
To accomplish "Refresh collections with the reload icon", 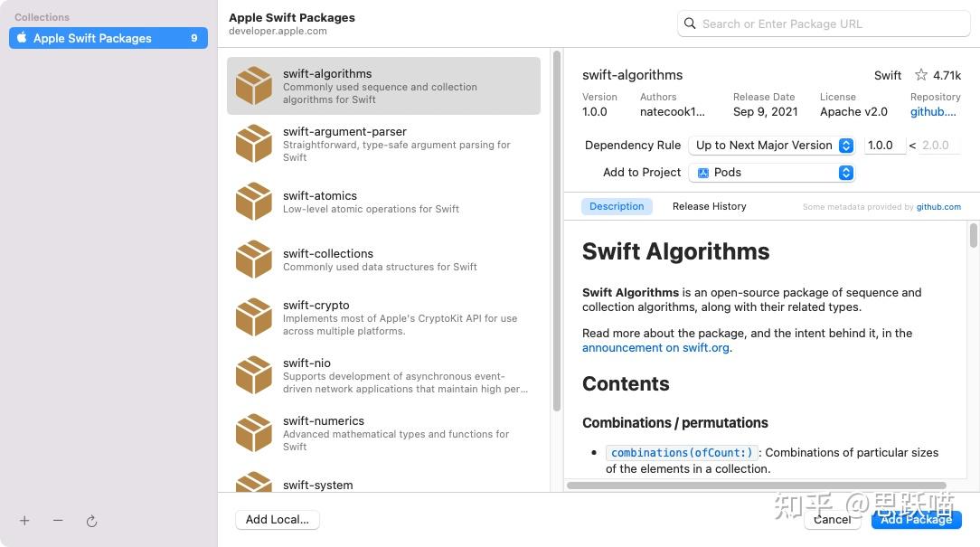I will (x=91, y=521).
